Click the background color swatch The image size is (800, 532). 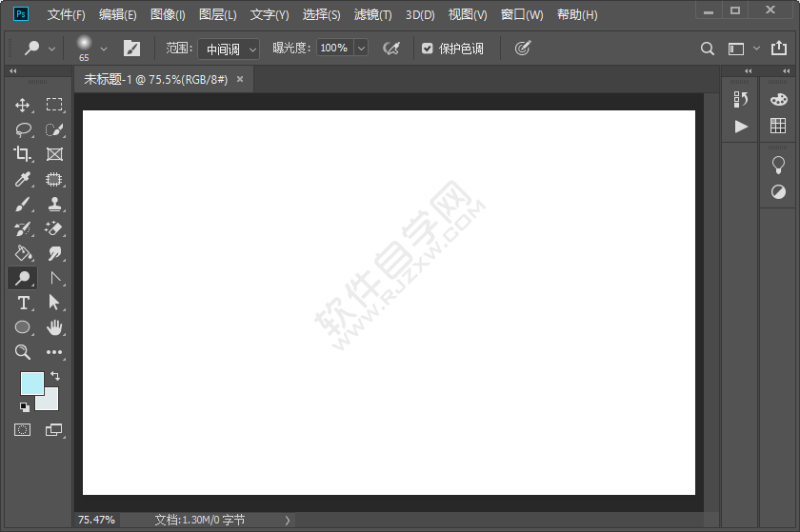pos(50,402)
